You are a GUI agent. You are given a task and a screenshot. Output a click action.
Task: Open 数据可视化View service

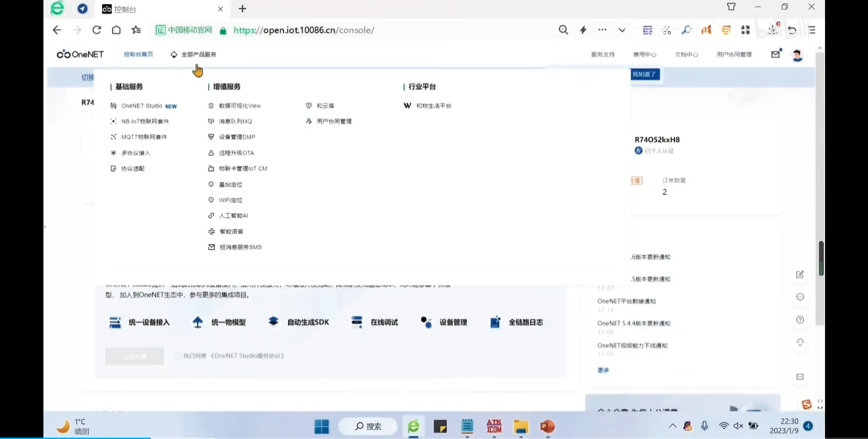point(234,106)
